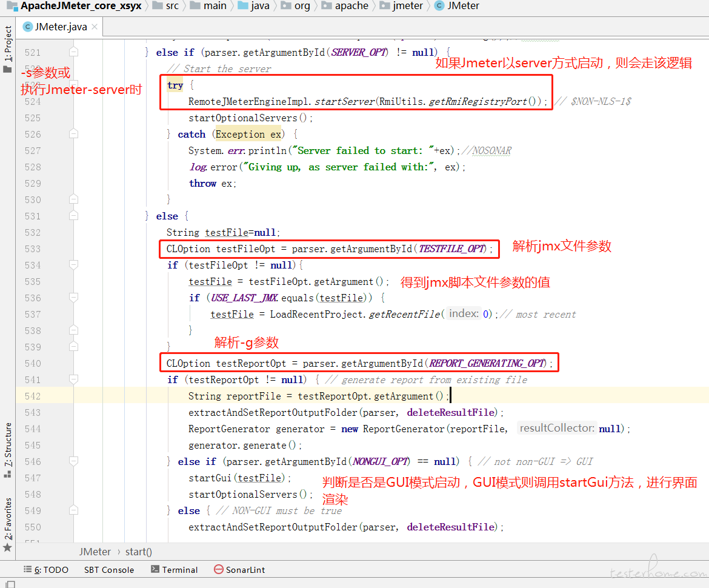Click java in the navigation breadcrumb
This screenshot has width=709, height=588.
tap(260, 6)
